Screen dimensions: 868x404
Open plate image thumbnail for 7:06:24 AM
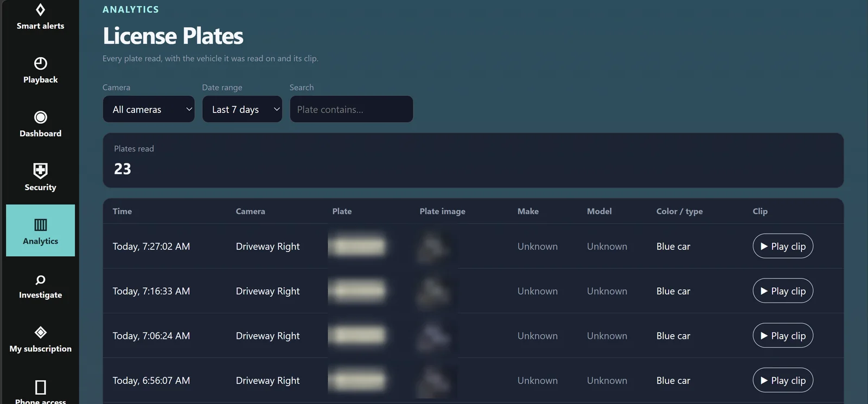pyautogui.click(x=435, y=336)
